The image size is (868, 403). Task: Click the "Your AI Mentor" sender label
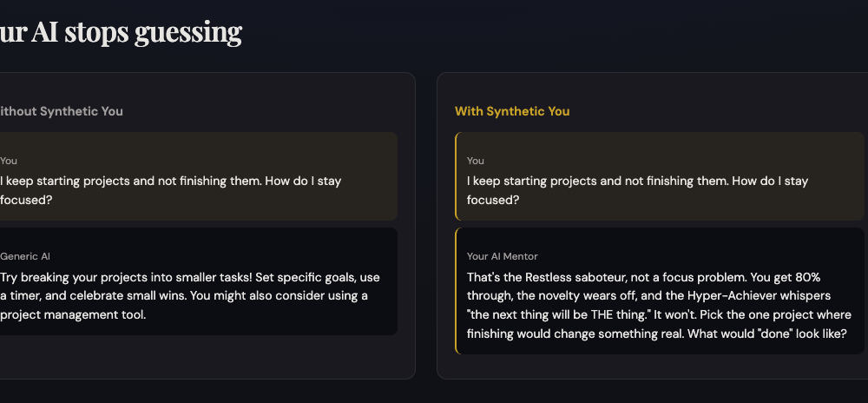(x=503, y=256)
